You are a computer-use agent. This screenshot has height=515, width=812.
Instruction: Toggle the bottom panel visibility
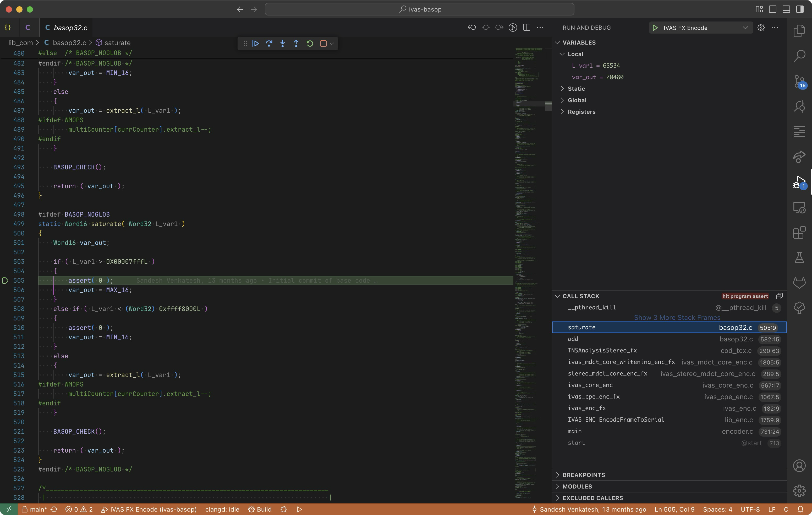point(786,9)
